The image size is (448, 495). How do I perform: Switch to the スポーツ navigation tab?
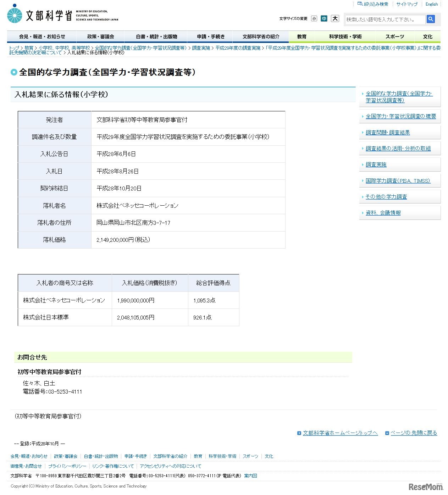click(395, 37)
